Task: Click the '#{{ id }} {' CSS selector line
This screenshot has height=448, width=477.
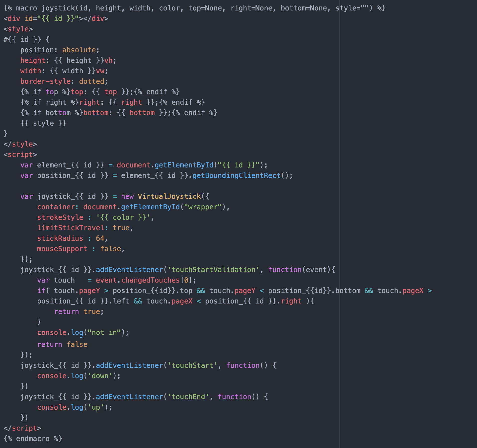Action: (x=26, y=40)
